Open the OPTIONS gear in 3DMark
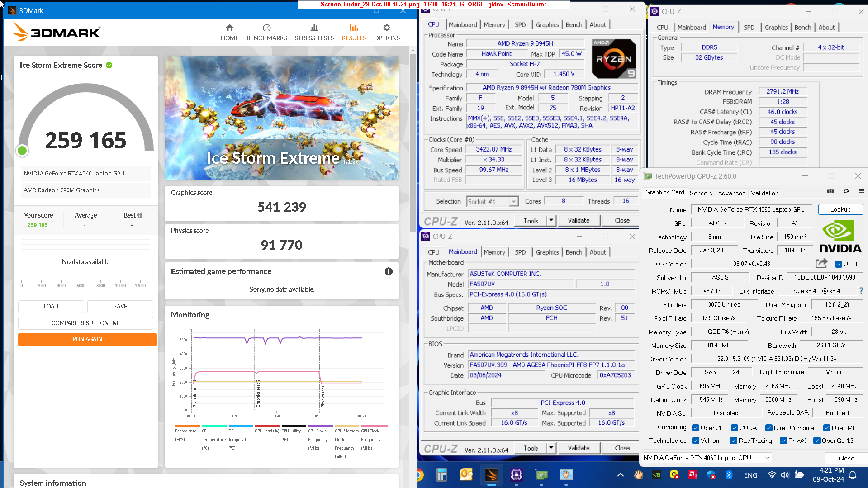868x488 pixels. [387, 33]
